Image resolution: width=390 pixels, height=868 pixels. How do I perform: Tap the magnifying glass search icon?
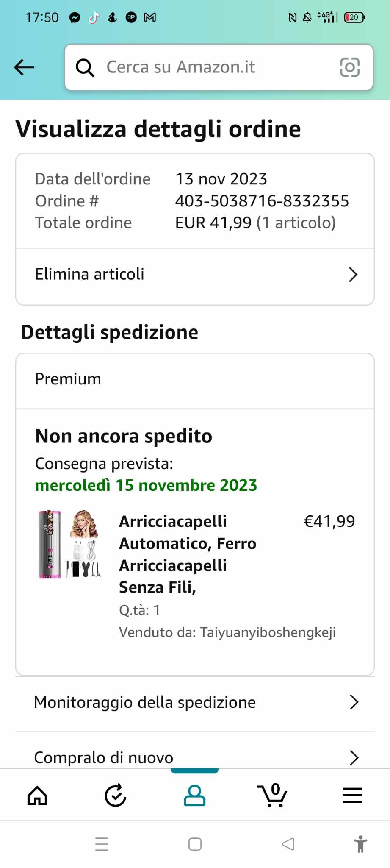[x=85, y=67]
